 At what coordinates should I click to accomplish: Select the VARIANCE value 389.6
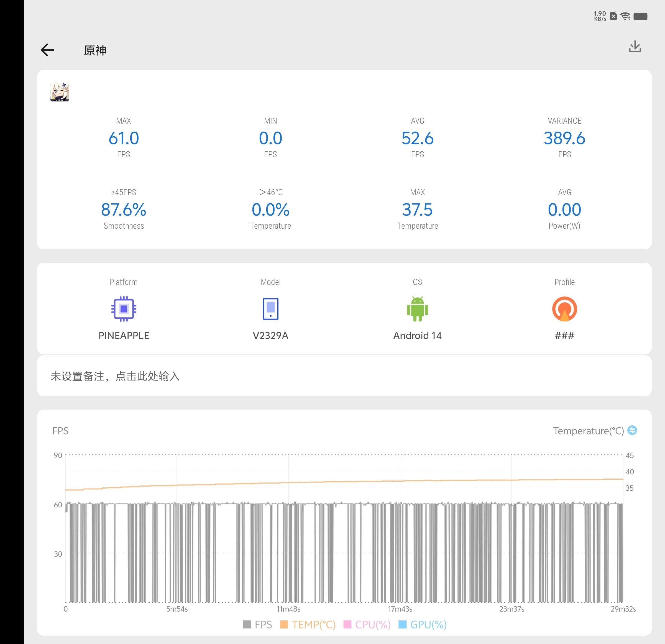click(x=565, y=138)
